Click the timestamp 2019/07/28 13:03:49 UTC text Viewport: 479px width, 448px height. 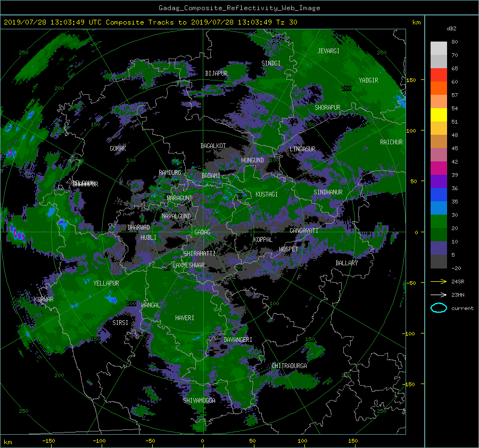[53, 22]
